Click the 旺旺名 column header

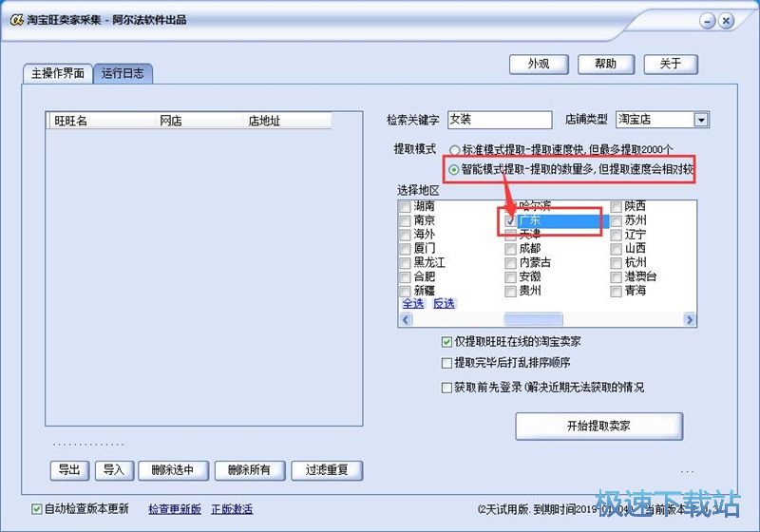click(x=101, y=121)
